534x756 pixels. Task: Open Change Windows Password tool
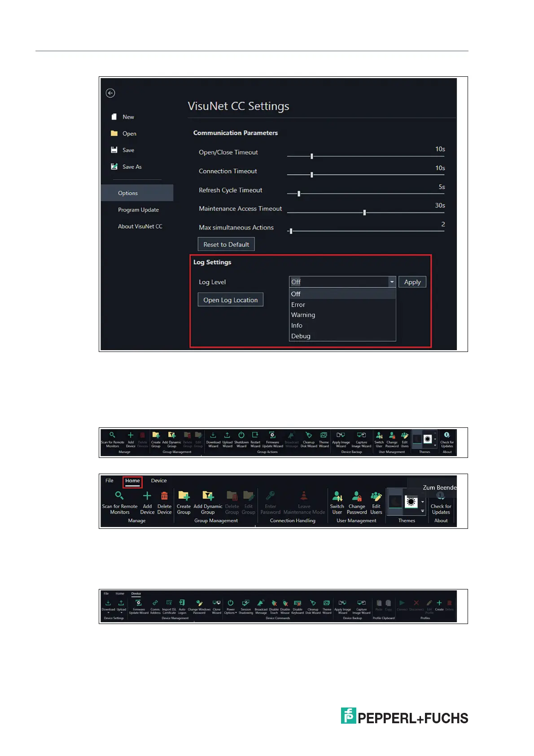199,607
